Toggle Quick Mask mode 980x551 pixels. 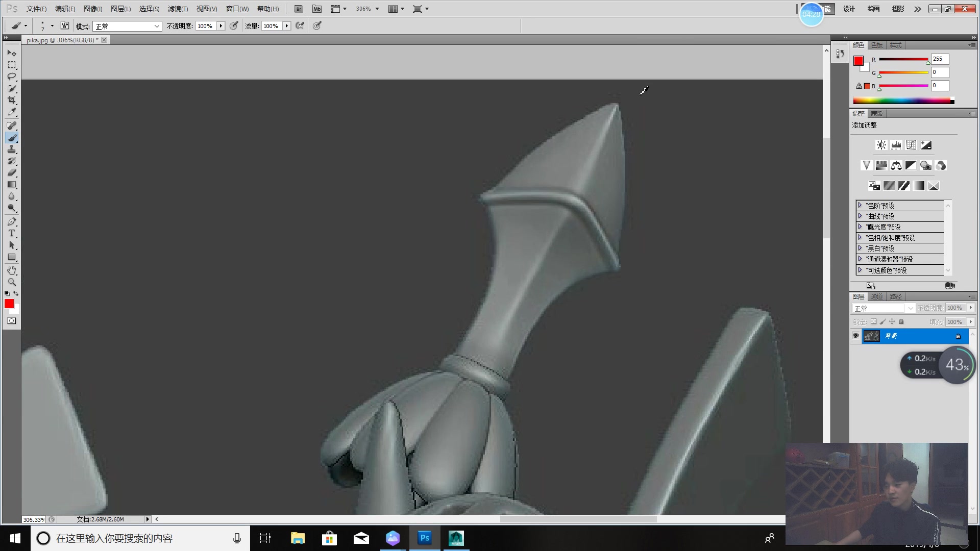pos(11,321)
